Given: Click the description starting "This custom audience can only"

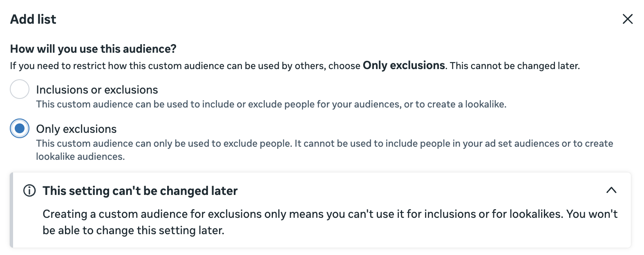Looking at the screenshot, I should pyautogui.click(x=324, y=150).
